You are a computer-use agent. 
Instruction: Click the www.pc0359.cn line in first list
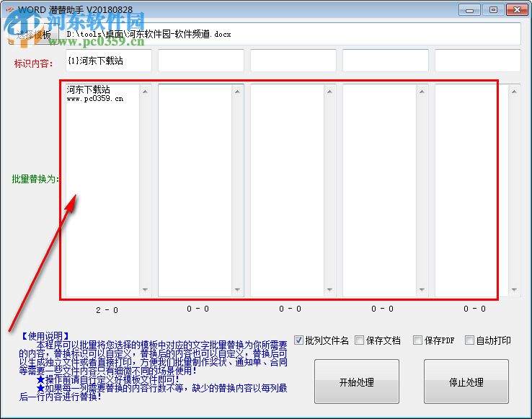tap(95, 99)
